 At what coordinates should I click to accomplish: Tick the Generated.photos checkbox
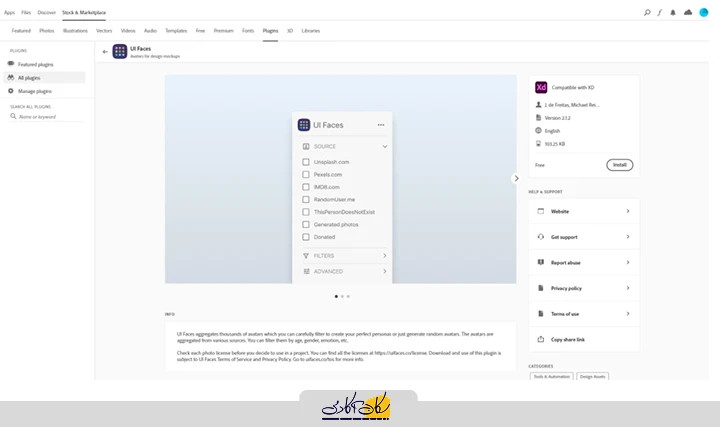pyautogui.click(x=306, y=224)
